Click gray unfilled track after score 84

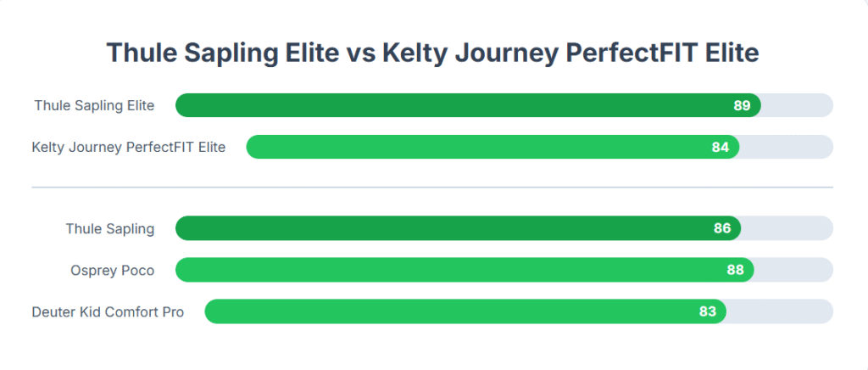click(x=787, y=147)
